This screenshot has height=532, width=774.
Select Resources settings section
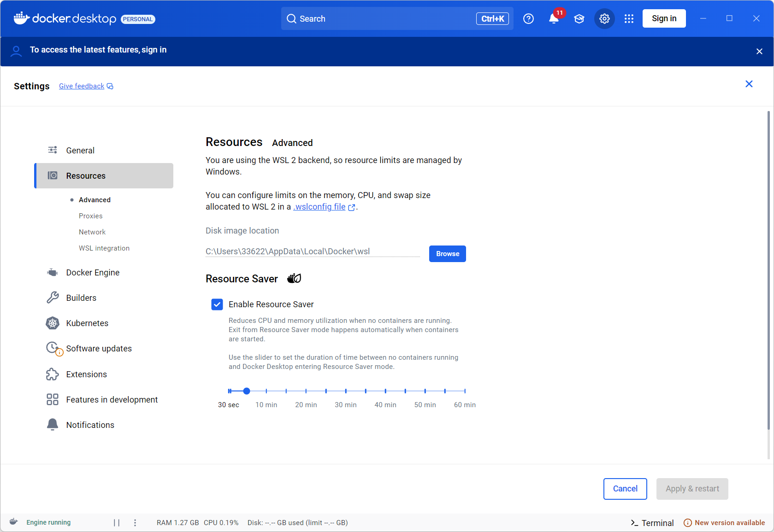coord(104,175)
